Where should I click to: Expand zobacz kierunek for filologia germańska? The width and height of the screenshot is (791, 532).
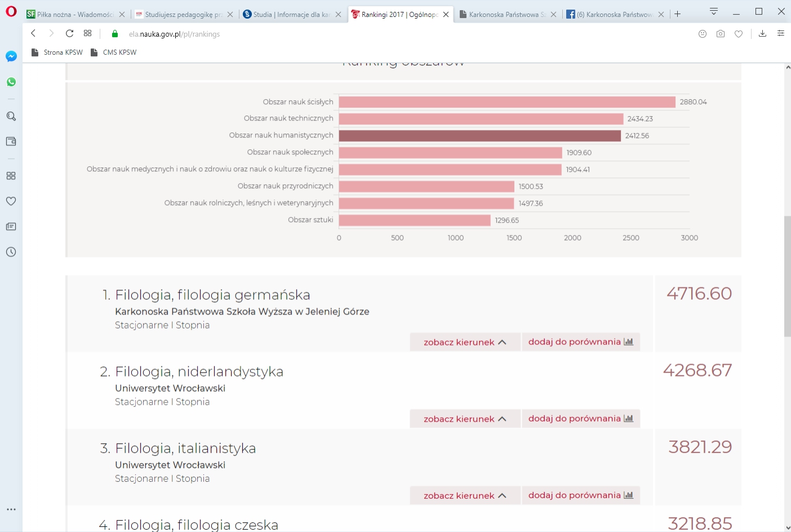(x=465, y=342)
